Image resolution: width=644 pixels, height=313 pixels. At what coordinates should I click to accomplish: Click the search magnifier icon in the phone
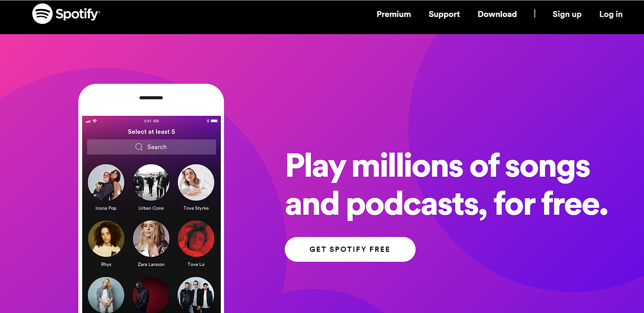click(x=139, y=147)
